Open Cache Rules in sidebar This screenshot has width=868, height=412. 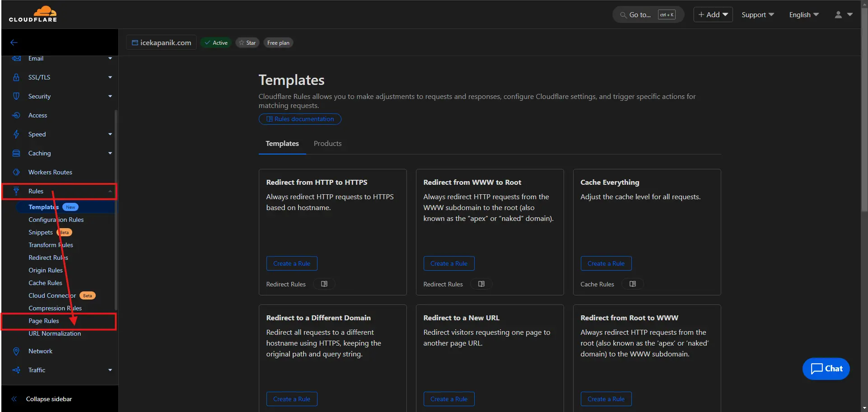pyautogui.click(x=45, y=283)
